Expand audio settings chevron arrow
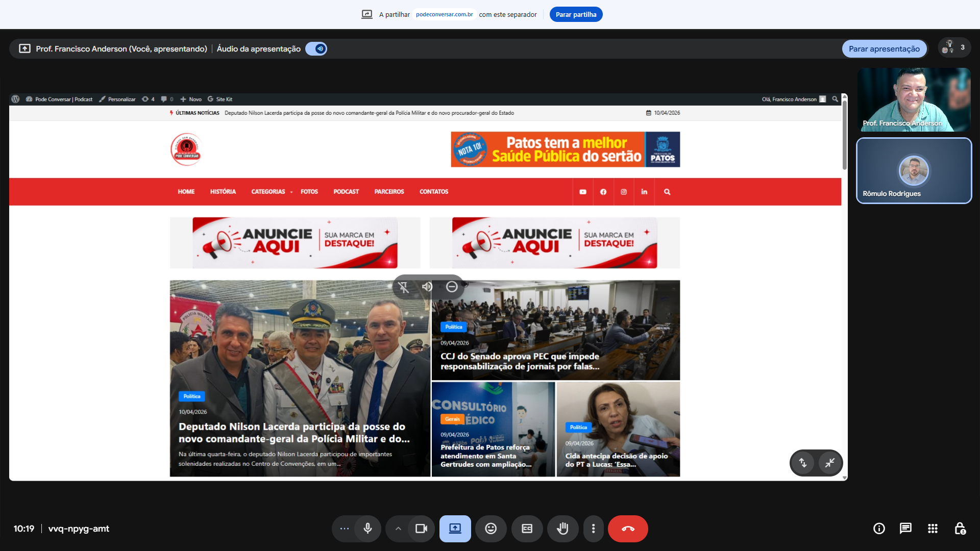980x551 pixels. [x=398, y=529]
